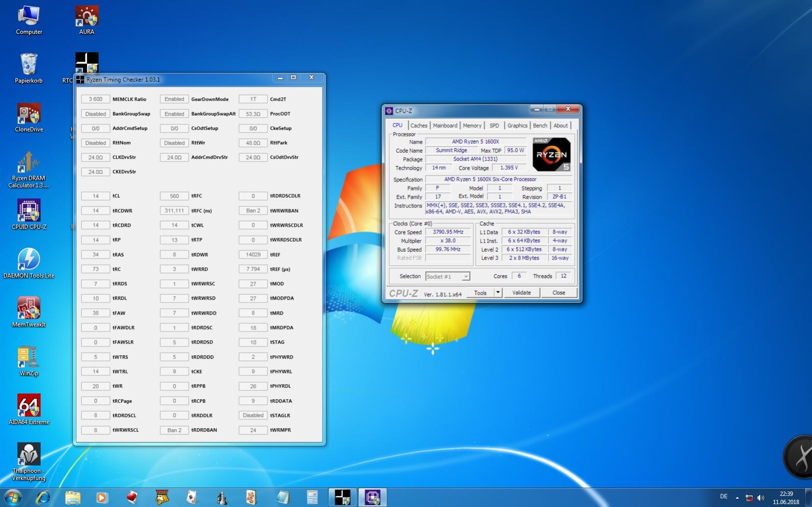Click the Close button in CPU-Z
This screenshot has width=812, height=507.
click(558, 292)
